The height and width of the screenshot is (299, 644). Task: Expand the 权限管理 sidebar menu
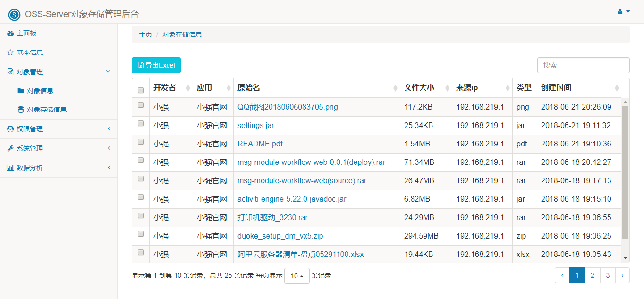[x=59, y=129]
